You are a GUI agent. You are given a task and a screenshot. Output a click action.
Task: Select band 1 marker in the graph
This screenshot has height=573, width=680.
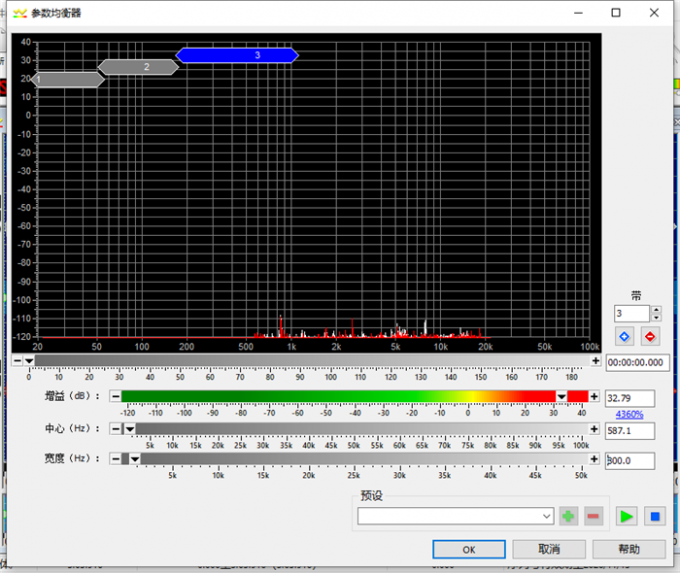coord(68,80)
